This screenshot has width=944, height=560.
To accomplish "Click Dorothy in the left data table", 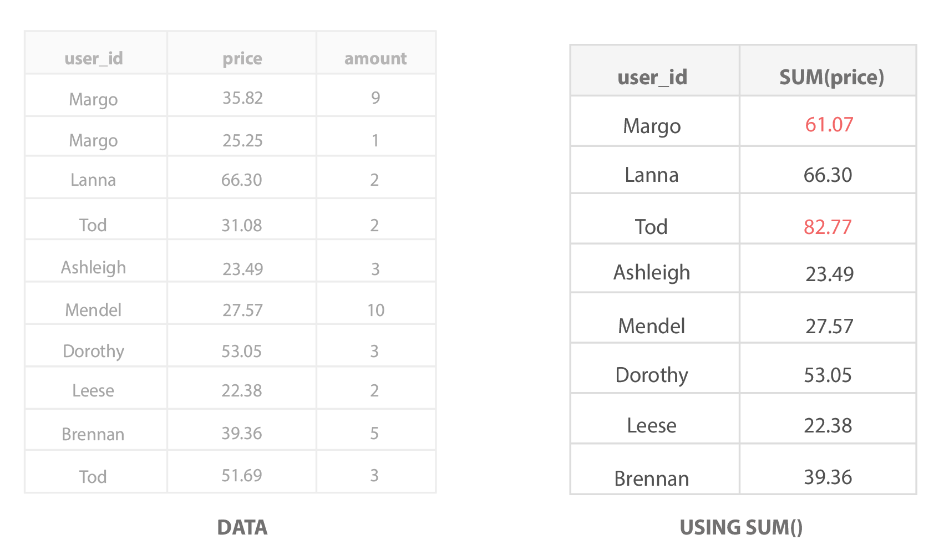I will tap(93, 351).
